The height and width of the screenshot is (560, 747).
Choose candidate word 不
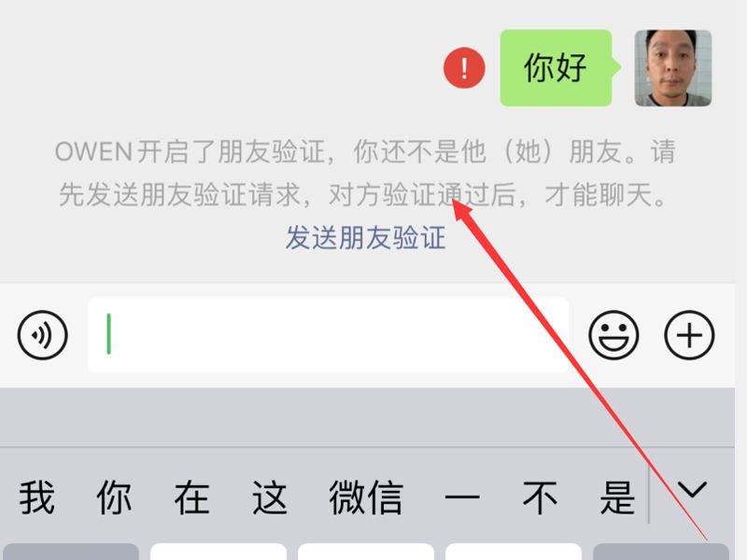[x=540, y=497]
